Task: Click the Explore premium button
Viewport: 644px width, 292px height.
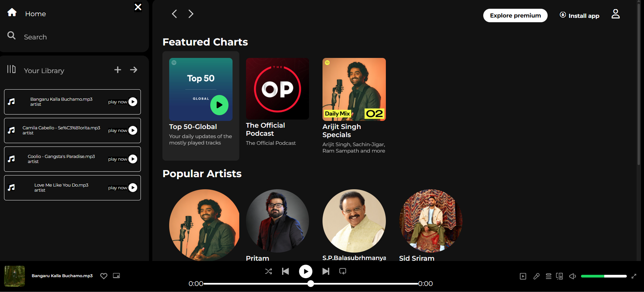Action: tap(515, 15)
